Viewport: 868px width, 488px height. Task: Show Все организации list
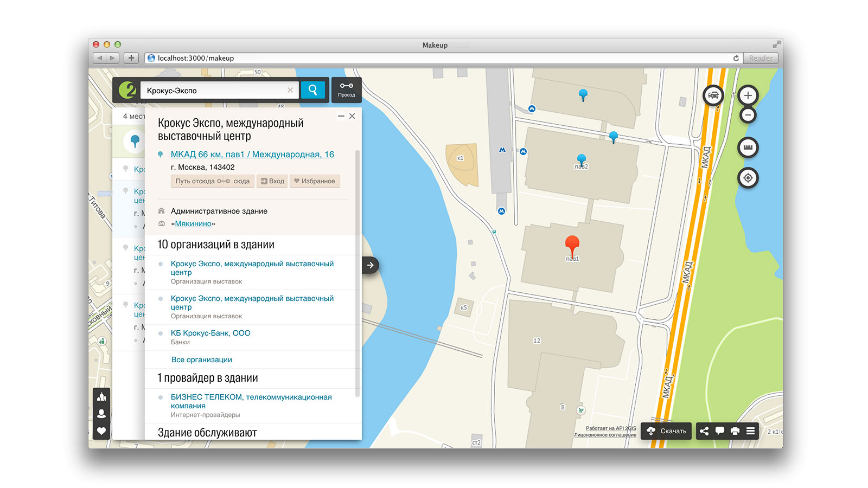202,359
